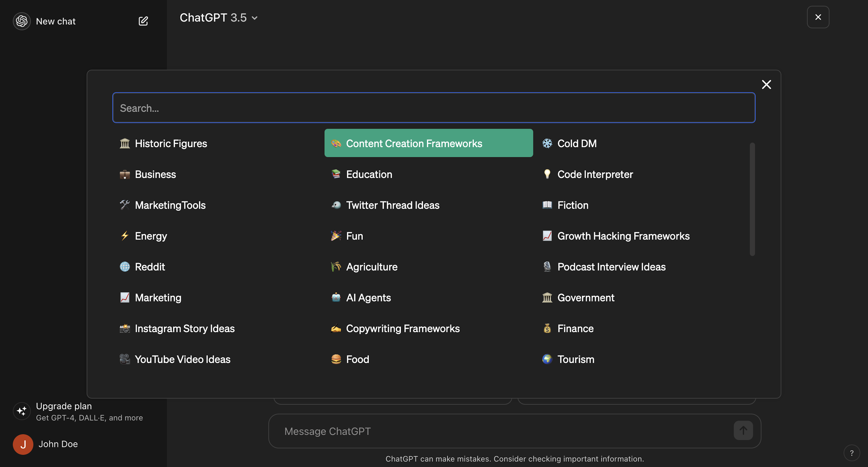Click the Reddit globe icon
868x467 pixels.
125,267
